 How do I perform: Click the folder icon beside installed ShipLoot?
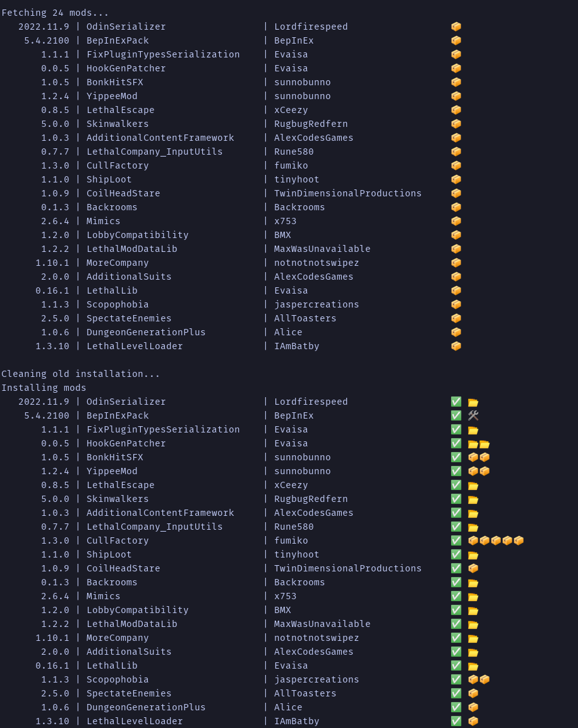473,554
